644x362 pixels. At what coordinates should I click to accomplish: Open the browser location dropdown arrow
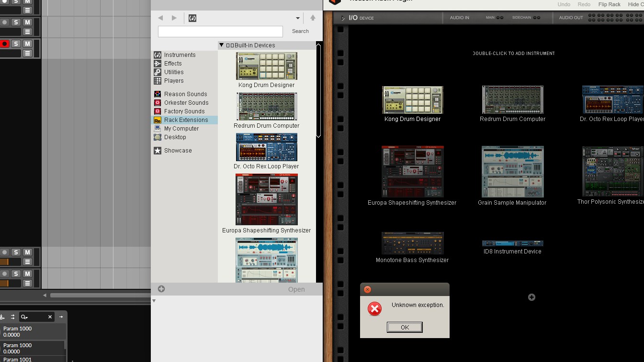tap(298, 18)
